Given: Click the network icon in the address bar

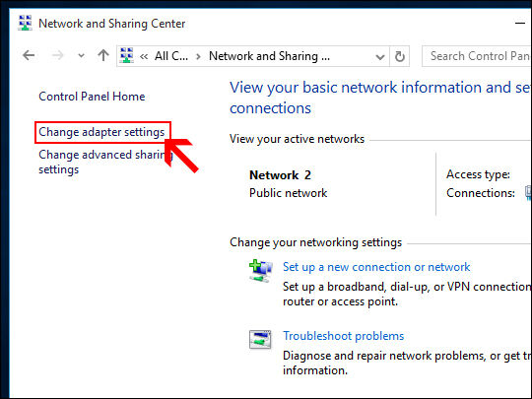Looking at the screenshot, I should coord(126,55).
